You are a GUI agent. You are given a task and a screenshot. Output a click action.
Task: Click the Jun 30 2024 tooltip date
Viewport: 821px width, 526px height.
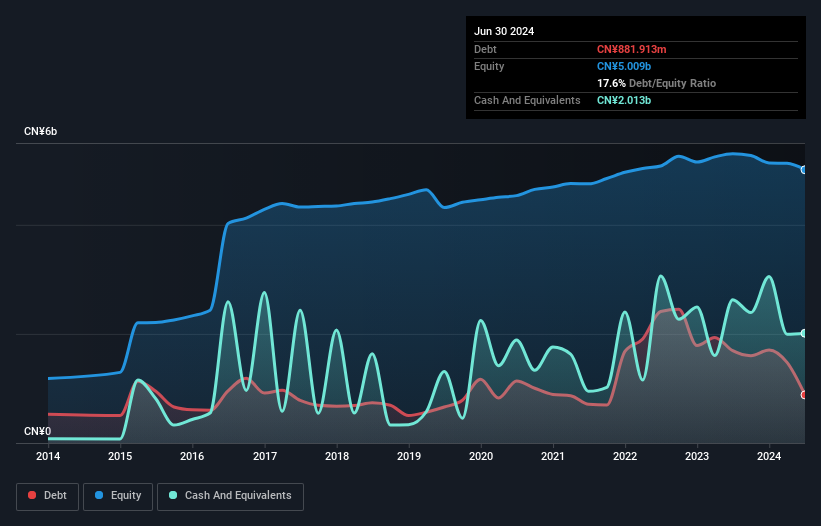[x=504, y=31]
